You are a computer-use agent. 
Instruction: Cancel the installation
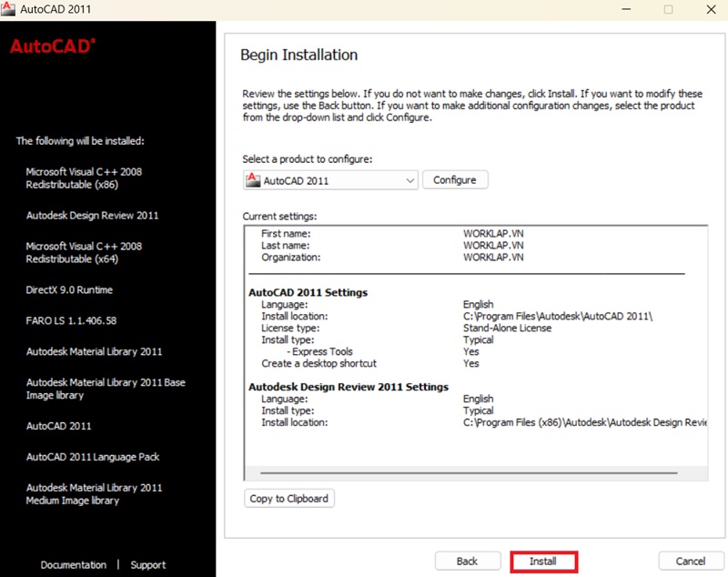point(691,561)
